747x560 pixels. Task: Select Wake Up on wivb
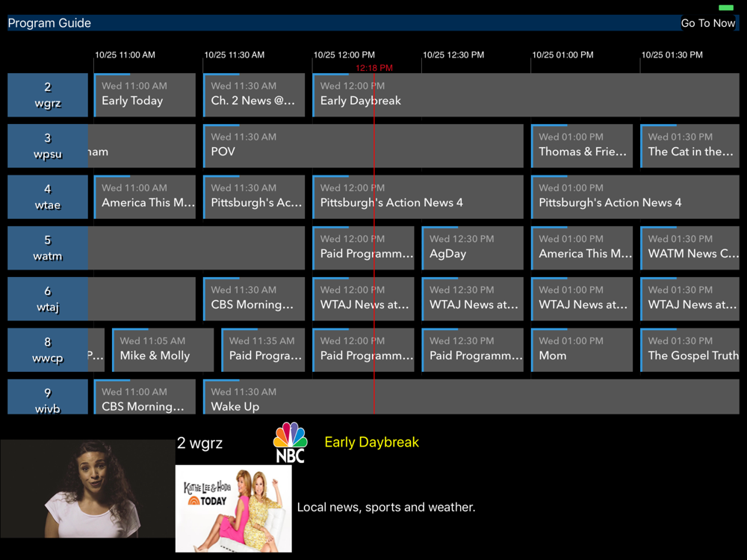pyautogui.click(x=471, y=396)
